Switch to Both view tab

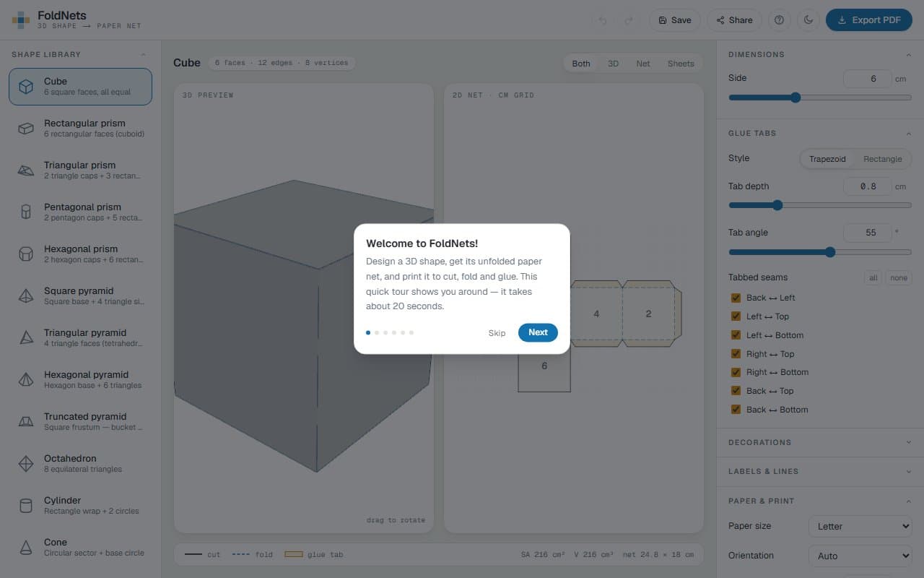(x=581, y=64)
